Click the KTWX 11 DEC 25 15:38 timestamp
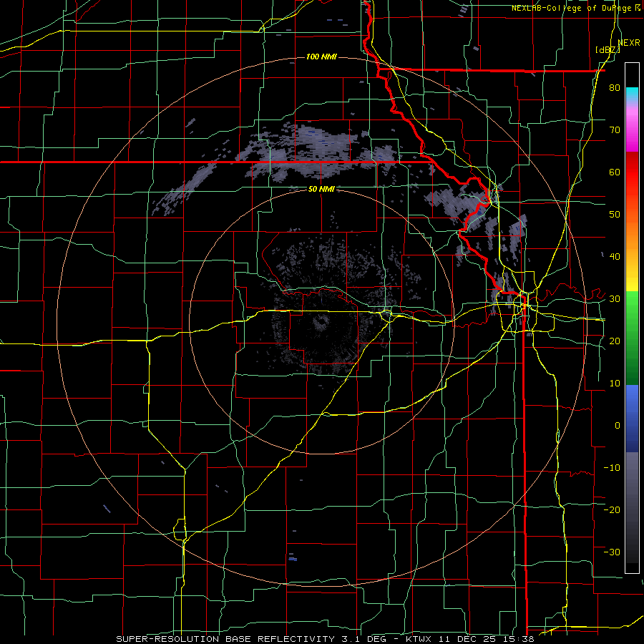This screenshot has width=644, height=644. click(470, 639)
